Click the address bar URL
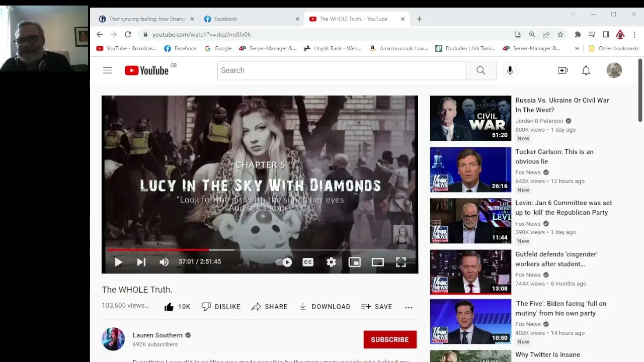644x362 pixels. (x=201, y=35)
